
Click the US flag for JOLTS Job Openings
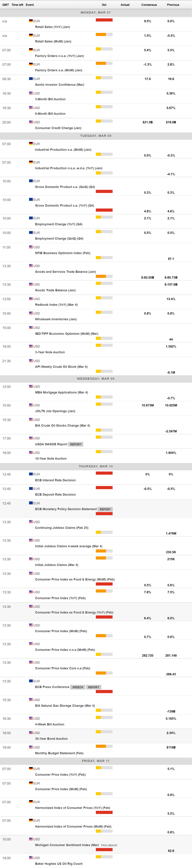tap(31, 405)
